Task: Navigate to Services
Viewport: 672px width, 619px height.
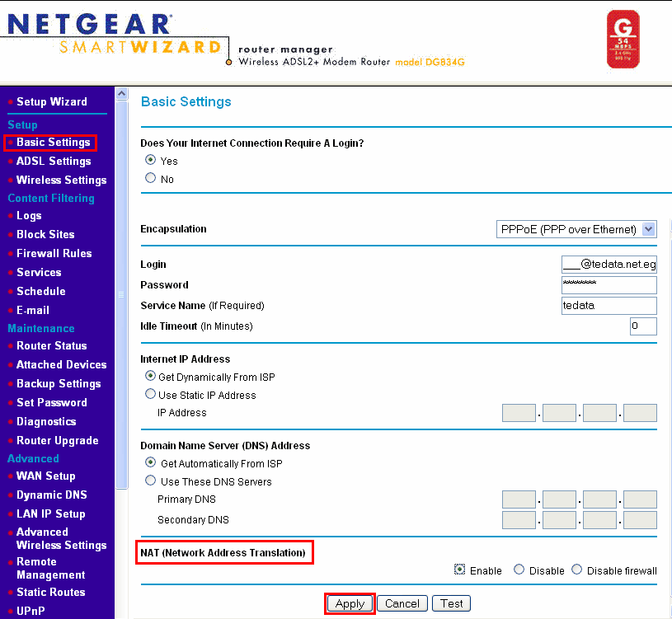Action: (39, 273)
